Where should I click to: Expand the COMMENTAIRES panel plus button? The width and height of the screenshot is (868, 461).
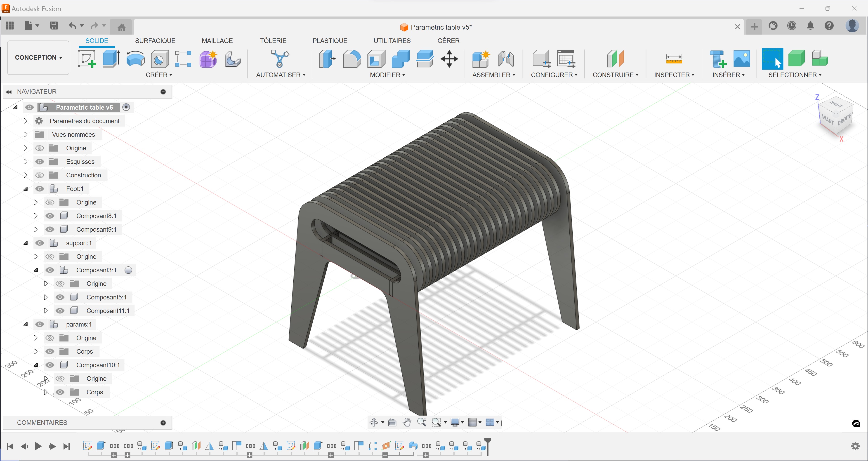tap(163, 423)
